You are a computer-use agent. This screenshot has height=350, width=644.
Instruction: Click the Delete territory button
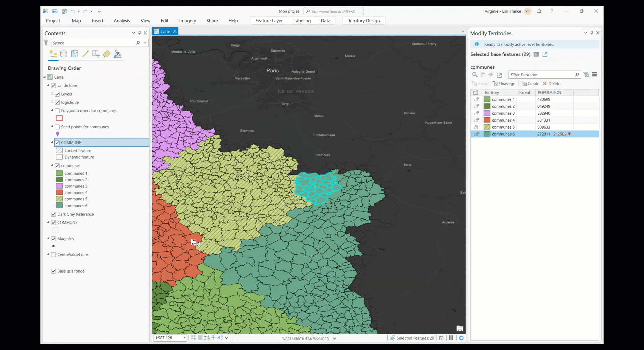(x=552, y=84)
